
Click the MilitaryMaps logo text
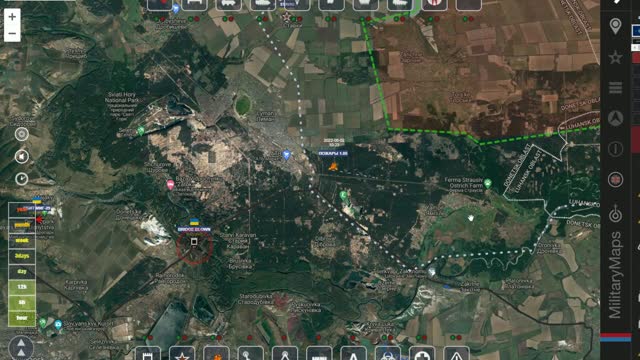click(x=615, y=275)
